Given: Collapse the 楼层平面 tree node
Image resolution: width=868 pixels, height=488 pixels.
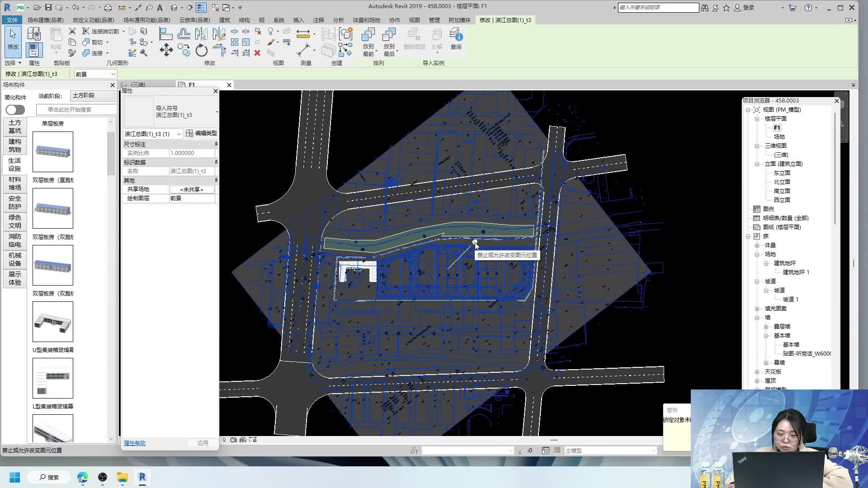Looking at the screenshot, I should (x=757, y=119).
